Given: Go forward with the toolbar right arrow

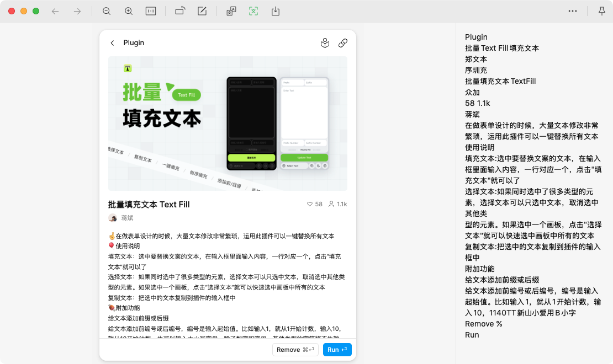Looking at the screenshot, I should pyautogui.click(x=77, y=12).
